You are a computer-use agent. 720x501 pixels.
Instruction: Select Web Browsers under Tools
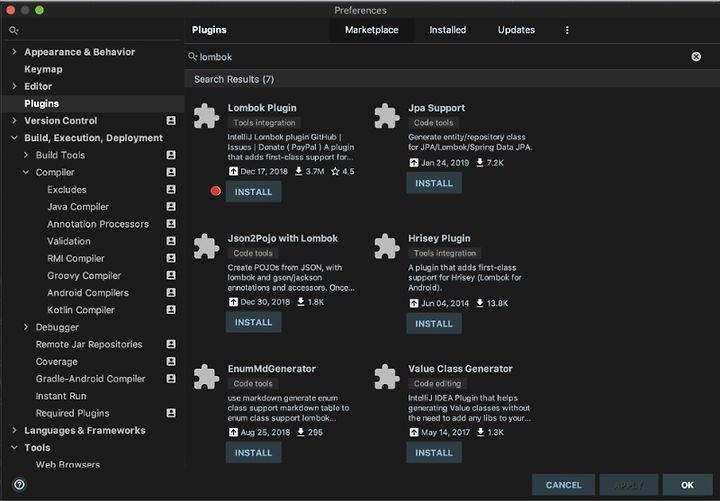68,464
